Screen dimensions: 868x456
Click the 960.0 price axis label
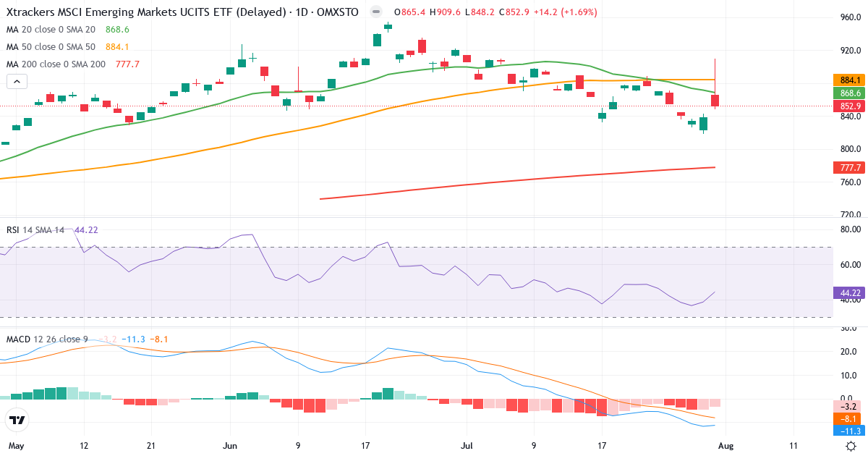[x=851, y=17]
